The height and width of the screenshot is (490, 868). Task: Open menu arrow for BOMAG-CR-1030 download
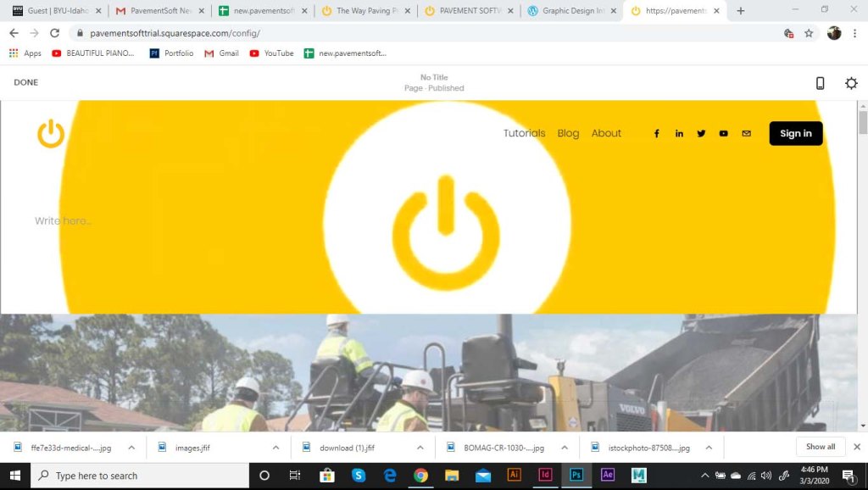(x=565, y=448)
